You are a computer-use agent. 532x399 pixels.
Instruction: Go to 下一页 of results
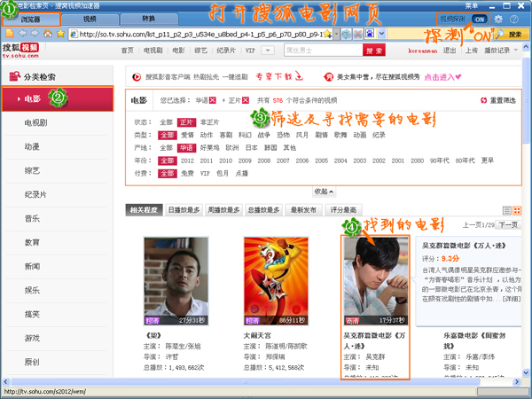coord(507,224)
